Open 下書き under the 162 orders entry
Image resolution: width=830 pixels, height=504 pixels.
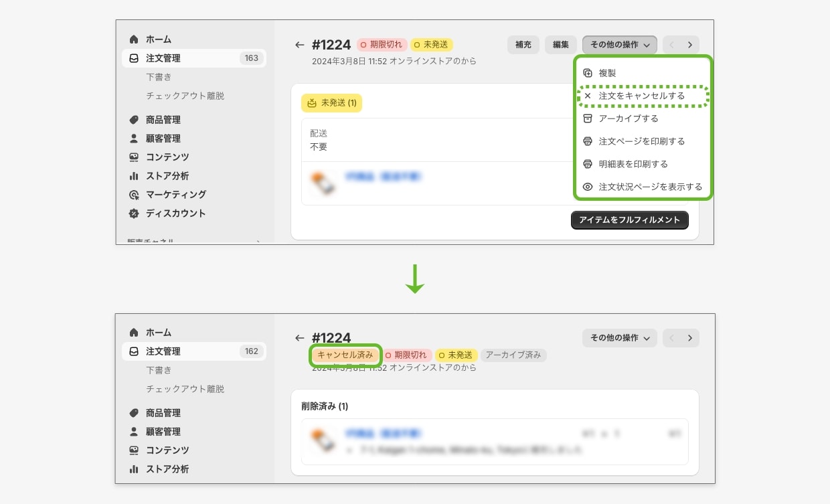(x=159, y=370)
